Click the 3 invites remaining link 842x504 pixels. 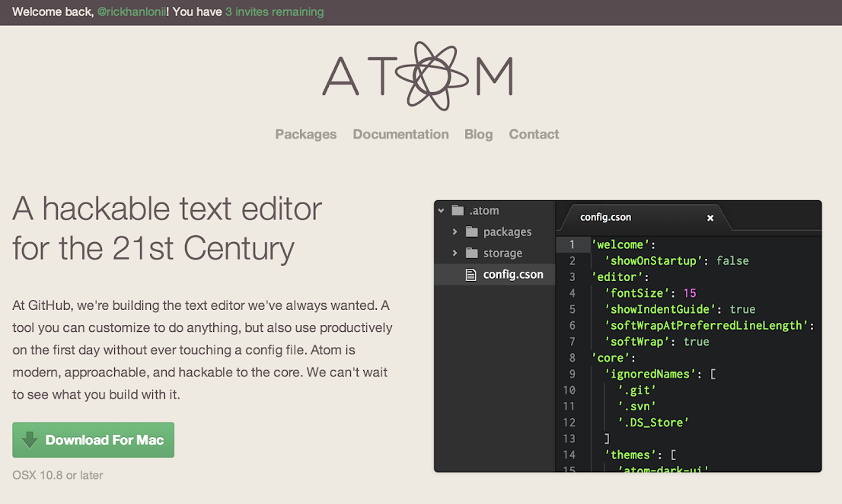click(274, 12)
